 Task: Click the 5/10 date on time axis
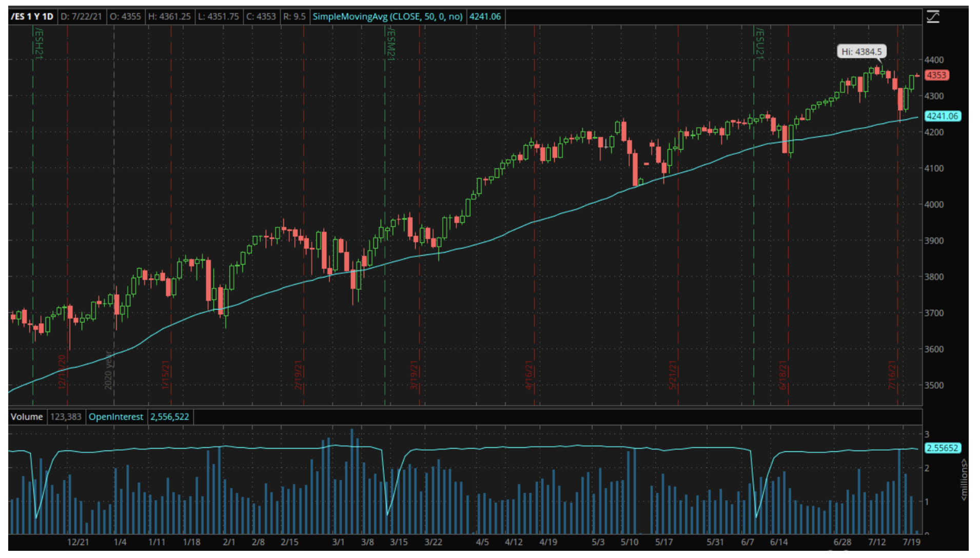630,542
